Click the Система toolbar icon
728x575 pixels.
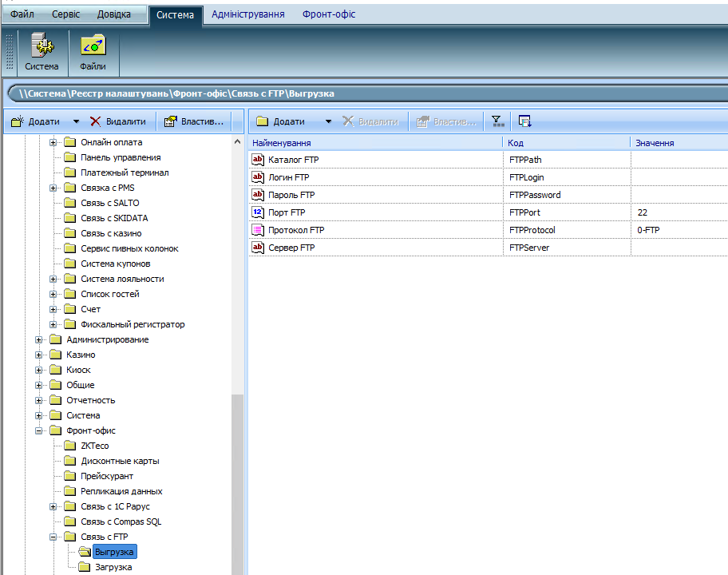(42, 53)
